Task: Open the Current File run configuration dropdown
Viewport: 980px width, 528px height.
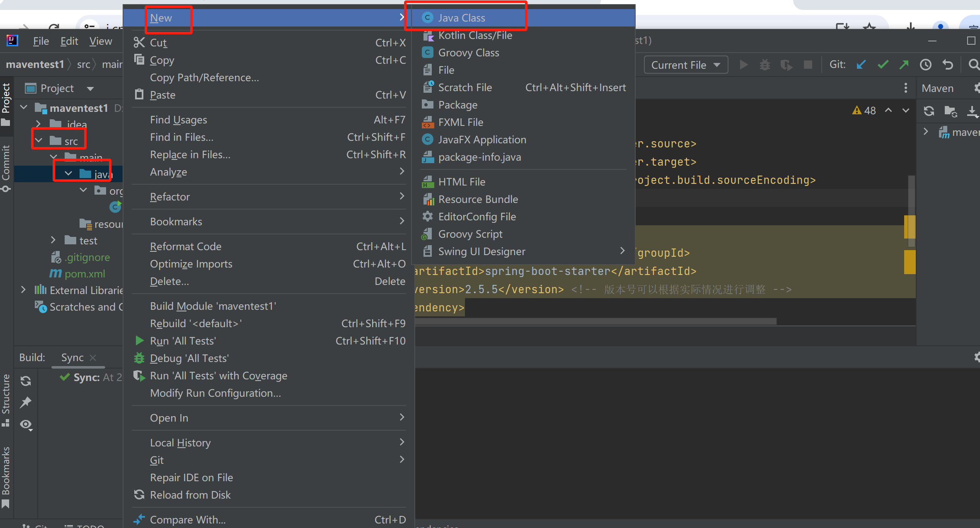Action: pos(686,65)
